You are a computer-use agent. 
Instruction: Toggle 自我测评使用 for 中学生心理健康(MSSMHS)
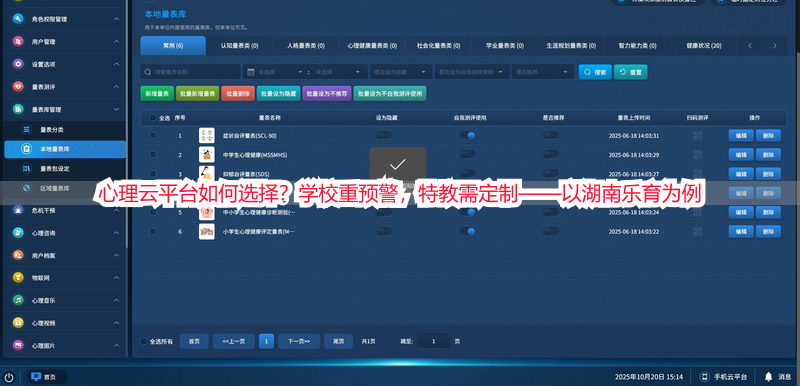[x=467, y=154]
